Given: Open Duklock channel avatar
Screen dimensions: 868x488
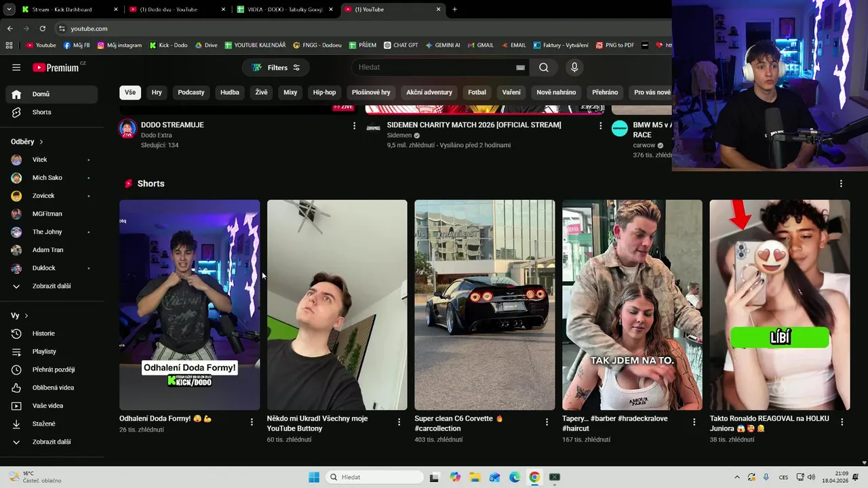Looking at the screenshot, I should pos(16,268).
